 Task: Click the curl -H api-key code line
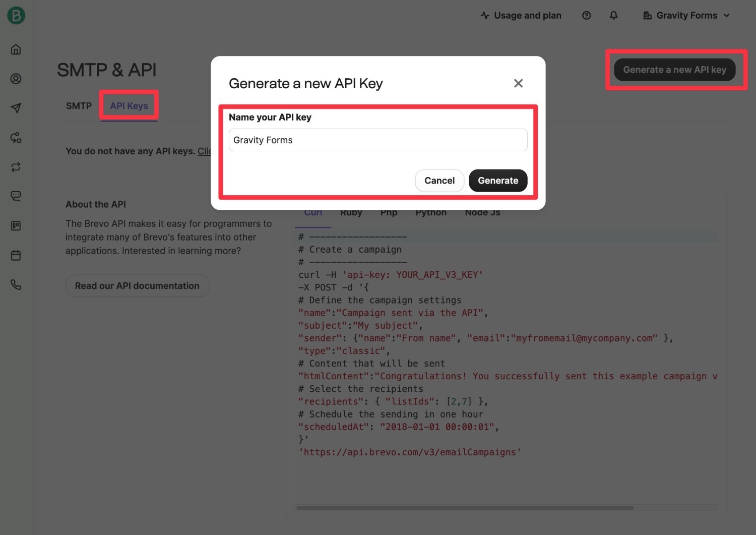click(x=391, y=275)
